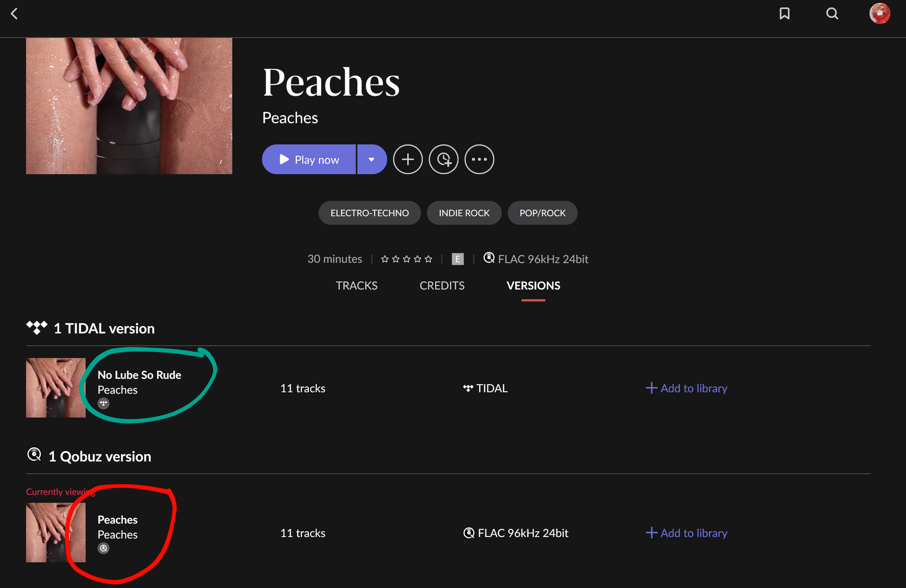Click the plus add-to-library circle icon
This screenshot has height=588, width=906.
[408, 160]
